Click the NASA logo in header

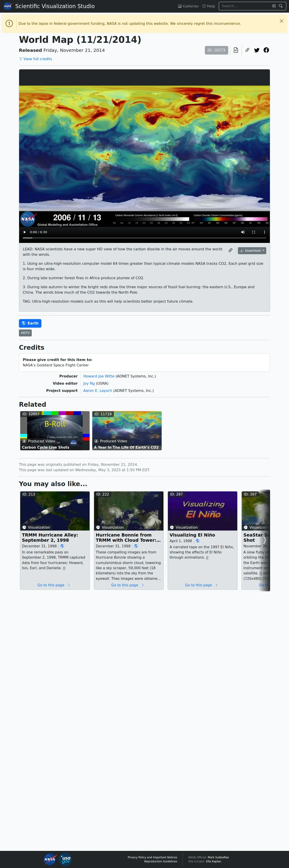coord(8,6)
